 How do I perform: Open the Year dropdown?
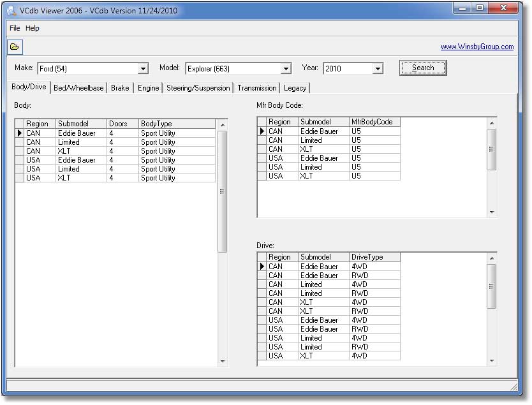[378, 69]
